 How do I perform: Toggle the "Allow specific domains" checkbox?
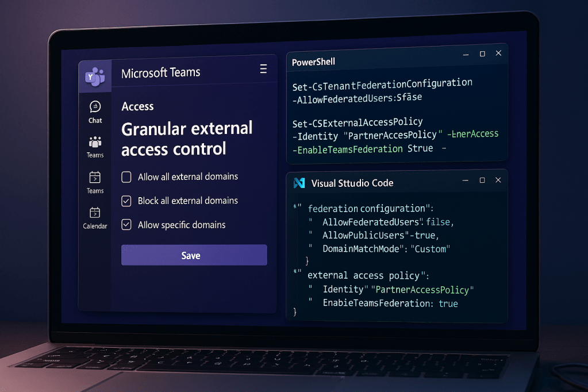point(126,224)
